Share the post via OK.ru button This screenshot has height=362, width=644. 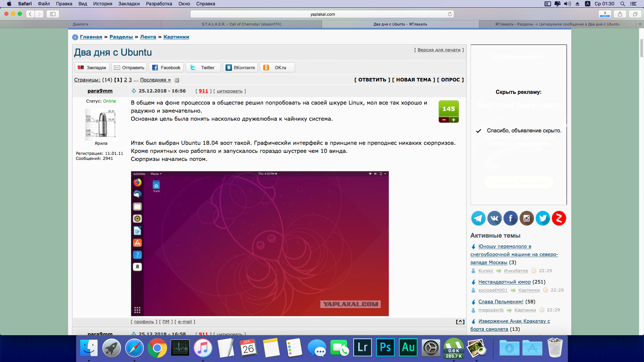tap(277, 67)
